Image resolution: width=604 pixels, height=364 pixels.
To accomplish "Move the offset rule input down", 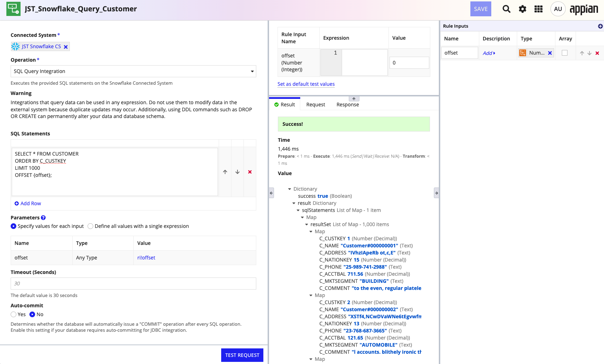I will pos(589,53).
